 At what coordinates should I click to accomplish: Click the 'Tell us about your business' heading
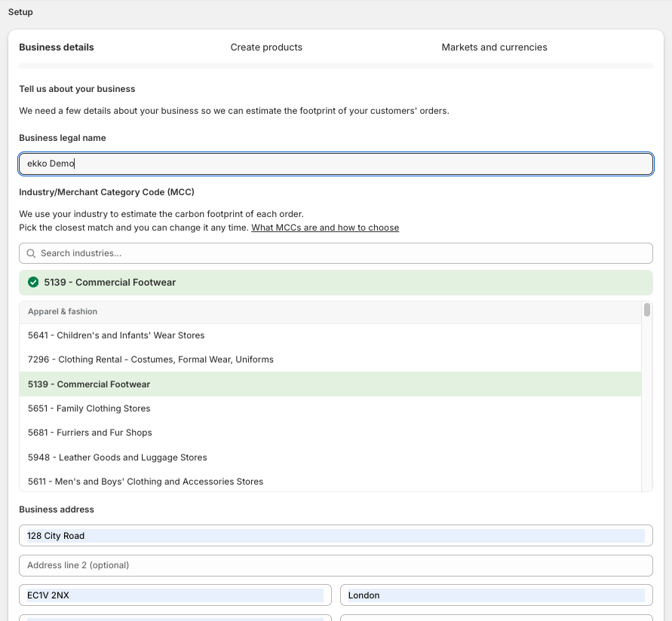pos(77,89)
